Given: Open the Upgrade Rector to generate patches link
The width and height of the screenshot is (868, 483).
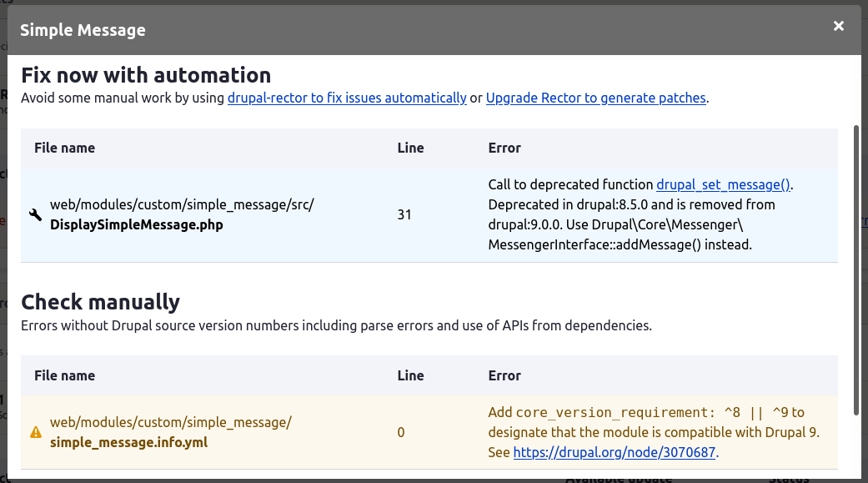Looking at the screenshot, I should pyautogui.click(x=595, y=98).
